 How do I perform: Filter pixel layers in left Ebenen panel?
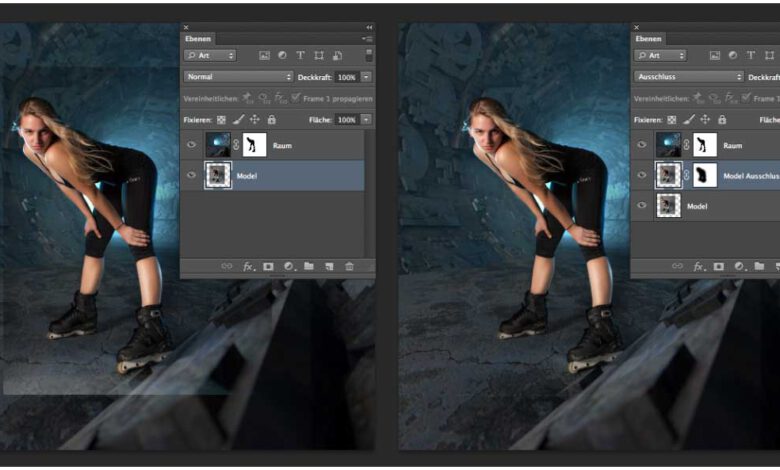click(x=264, y=55)
